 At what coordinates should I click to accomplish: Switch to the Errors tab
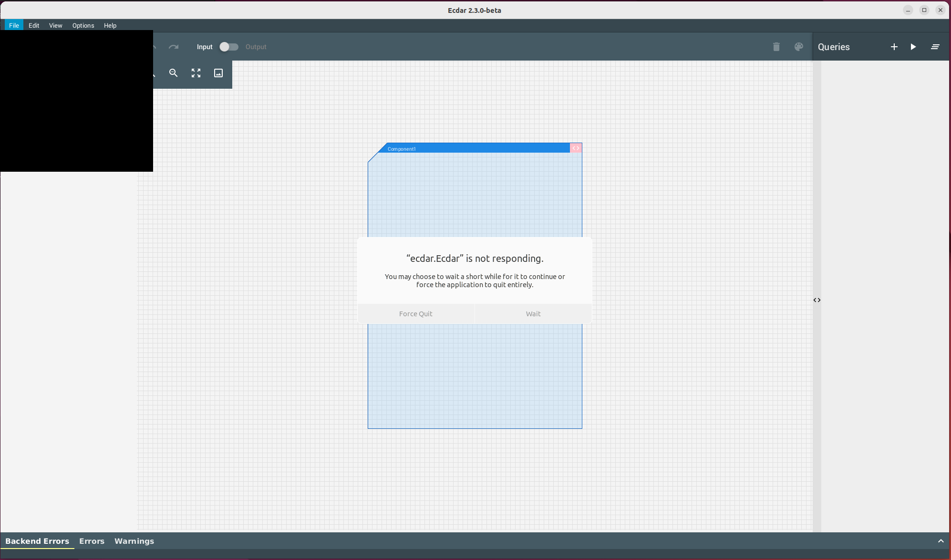[x=92, y=541]
